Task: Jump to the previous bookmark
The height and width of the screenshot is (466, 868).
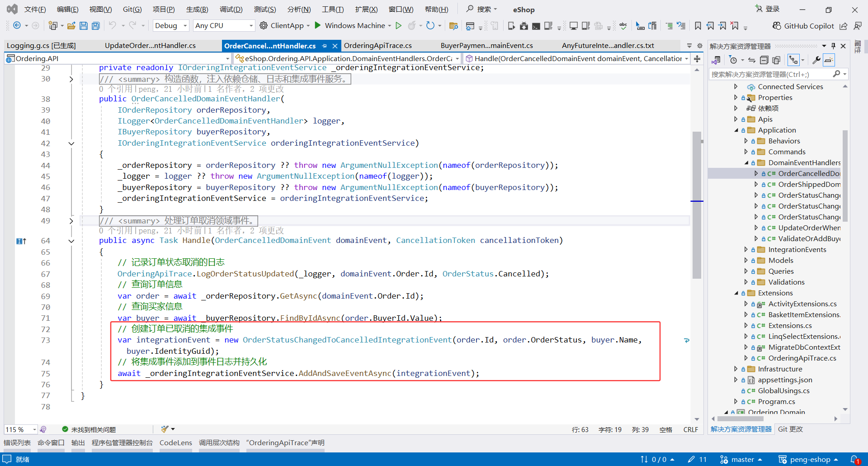Action: (710, 26)
